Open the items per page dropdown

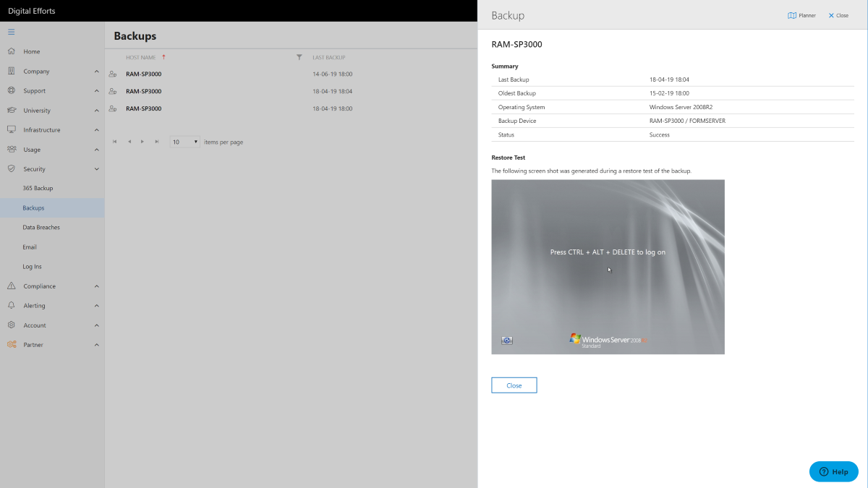coord(184,142)
